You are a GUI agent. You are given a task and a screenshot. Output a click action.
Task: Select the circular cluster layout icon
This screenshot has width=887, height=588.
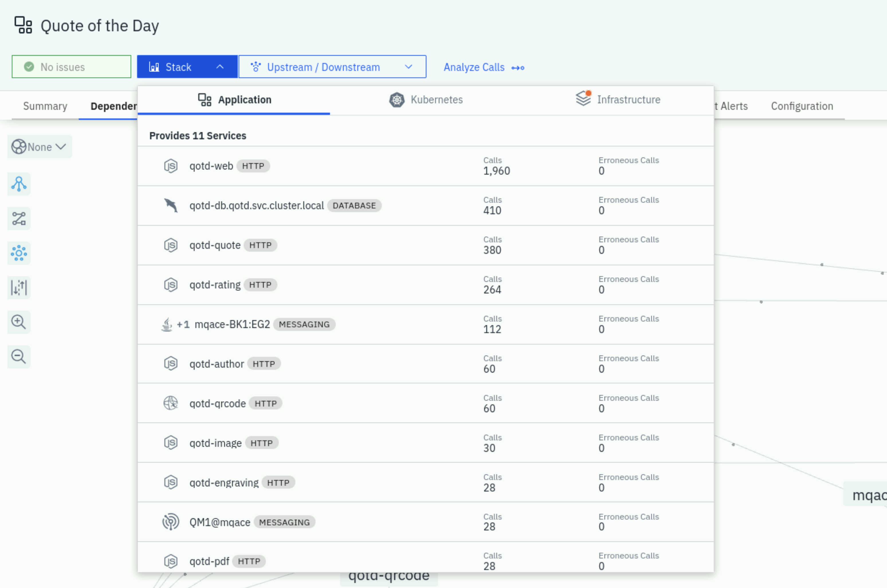(x=19, y=253)
